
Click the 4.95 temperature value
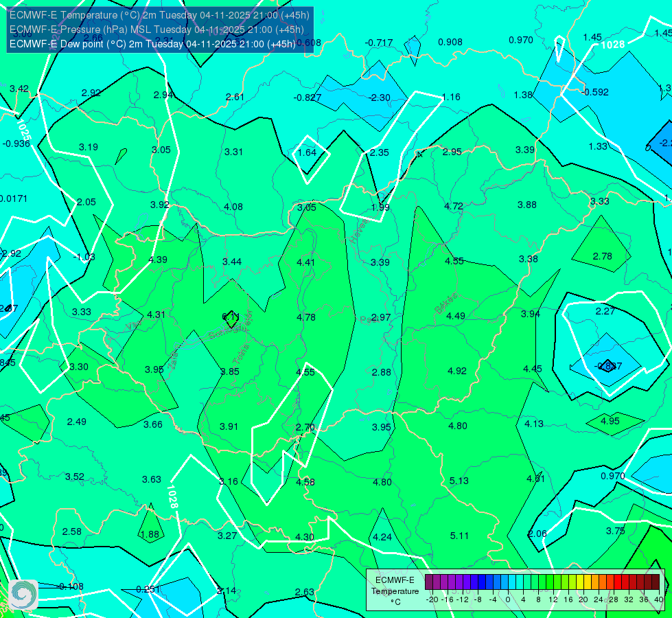pyautogui.click(x=610, y=421)
